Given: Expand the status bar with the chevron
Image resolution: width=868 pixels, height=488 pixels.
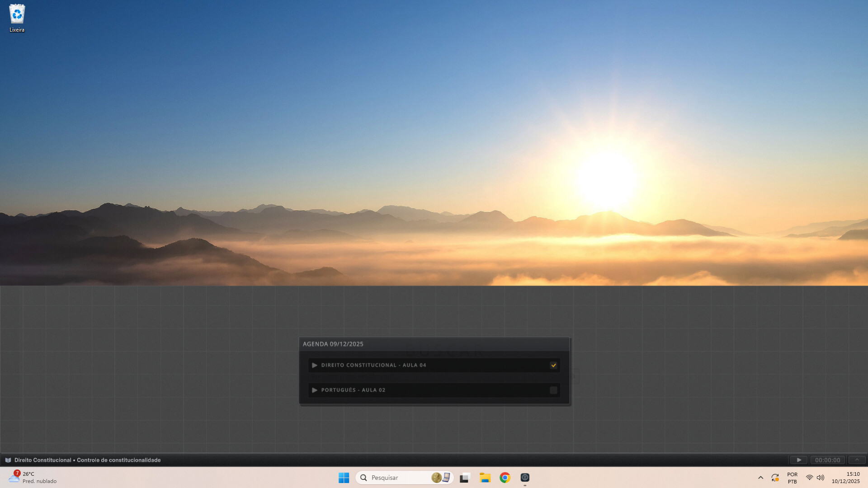Looking at the screenshot, I should point(857,460).
